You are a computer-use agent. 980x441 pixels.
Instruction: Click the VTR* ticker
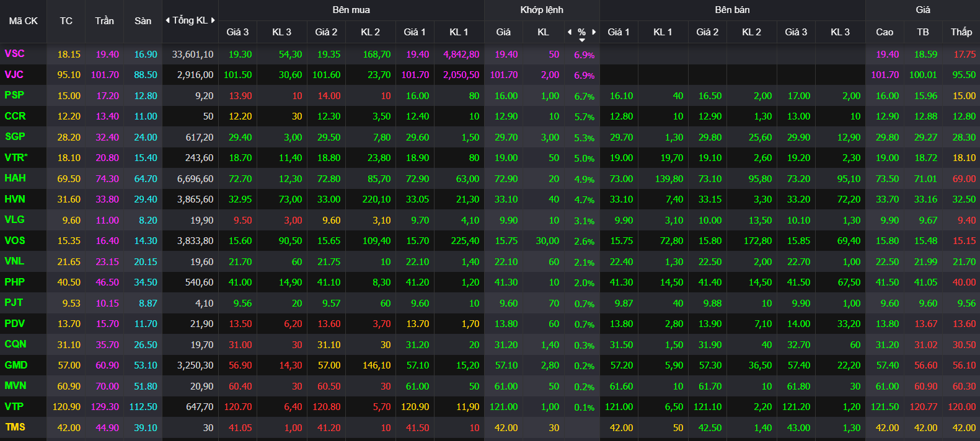coord(16,157)
